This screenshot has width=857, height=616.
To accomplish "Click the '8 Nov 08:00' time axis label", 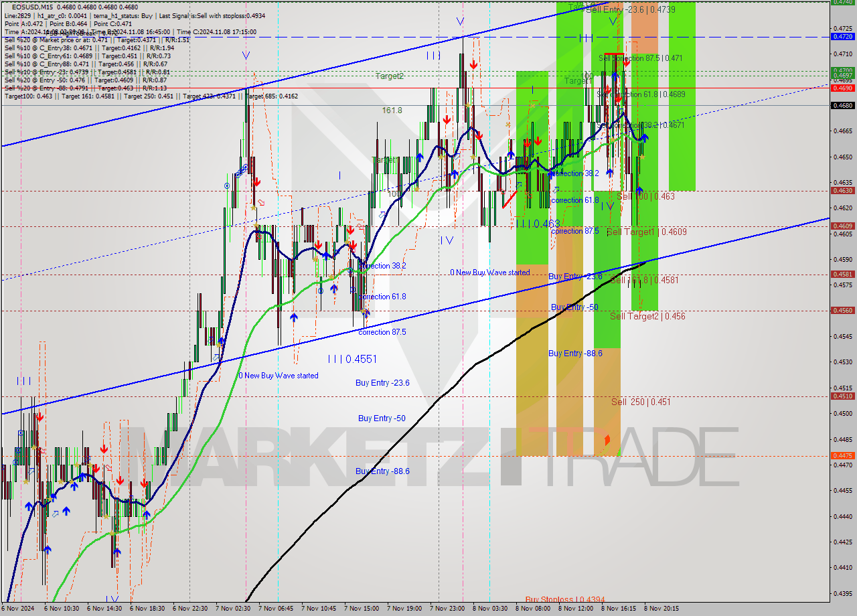I will (x=533, y=609).
